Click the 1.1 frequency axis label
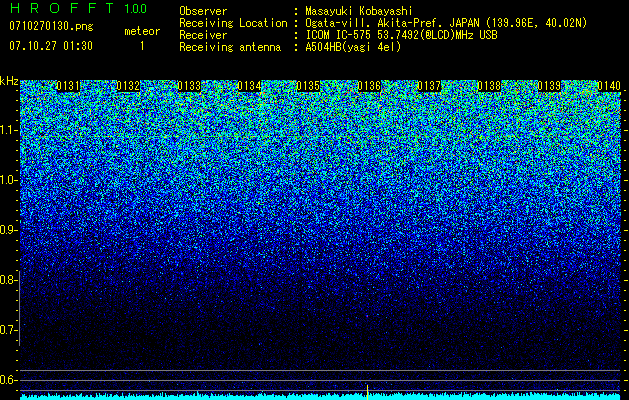 click(x=9, y=130)
